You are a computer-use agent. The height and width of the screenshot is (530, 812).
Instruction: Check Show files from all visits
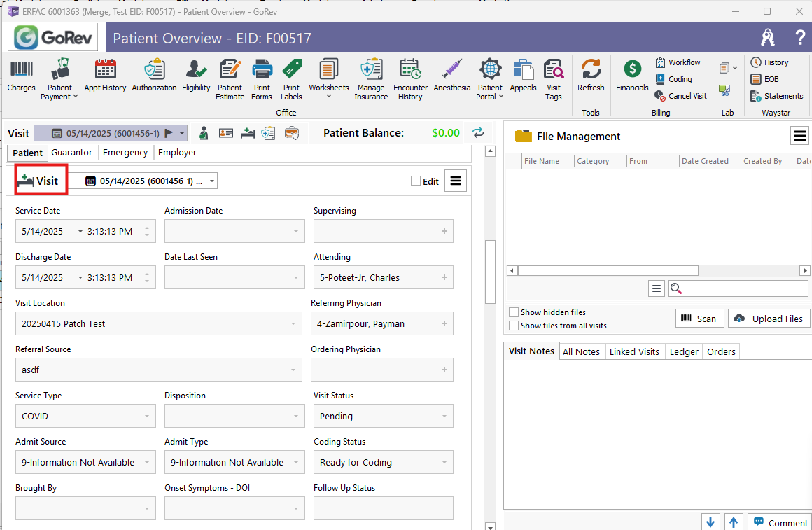click(x=514, y=326)
